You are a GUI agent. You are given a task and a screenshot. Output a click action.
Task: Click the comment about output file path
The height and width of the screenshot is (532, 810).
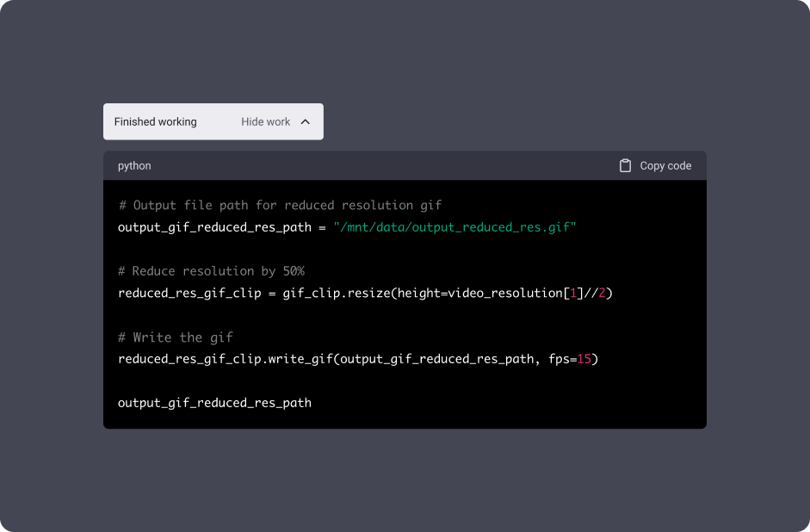coord(280,205)
